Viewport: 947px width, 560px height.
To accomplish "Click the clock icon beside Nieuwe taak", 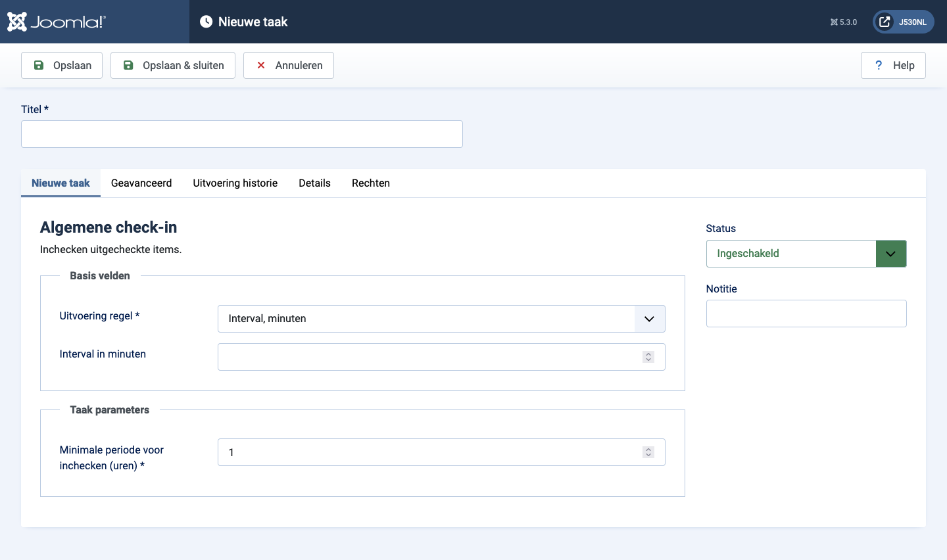I will (x=206, y=22).
